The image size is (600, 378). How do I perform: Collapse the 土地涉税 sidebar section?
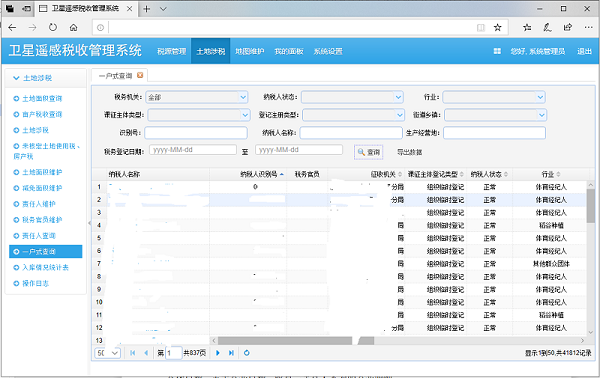[x=16, y=78]
